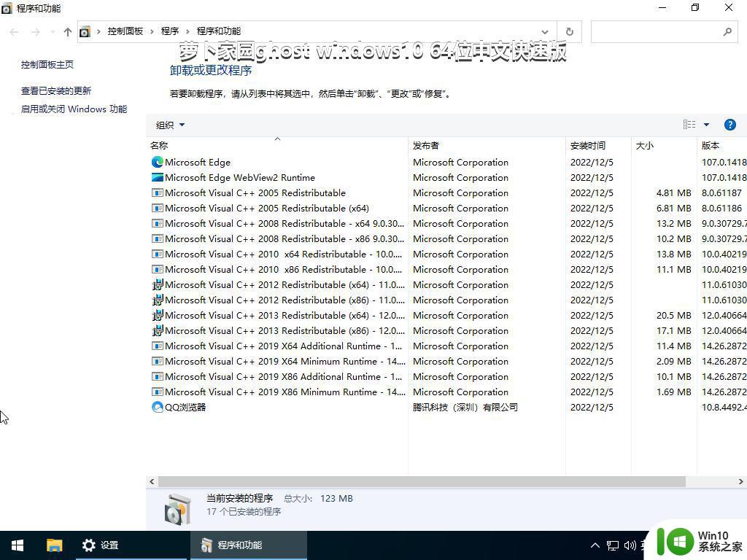747x560 pixels.
Task: Sort programs by 安装时间 column
Action: [x=588, y=146]
